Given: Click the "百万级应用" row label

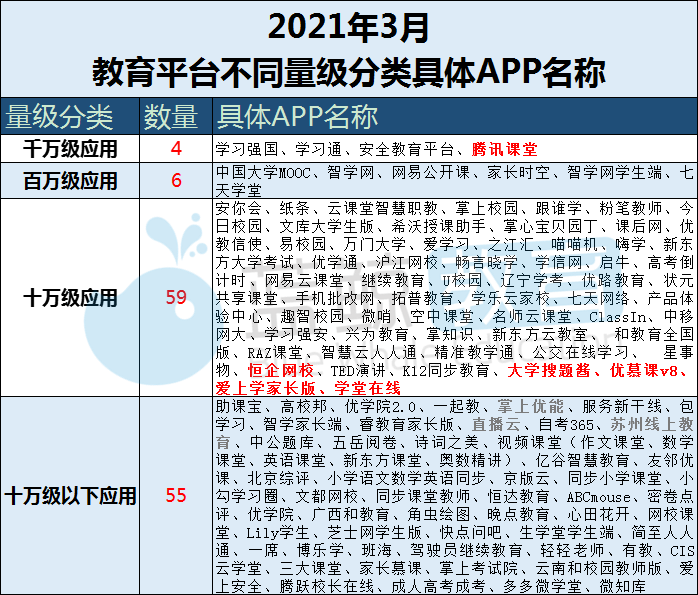Looking at the screenshot, I should [x=70, y=181].
